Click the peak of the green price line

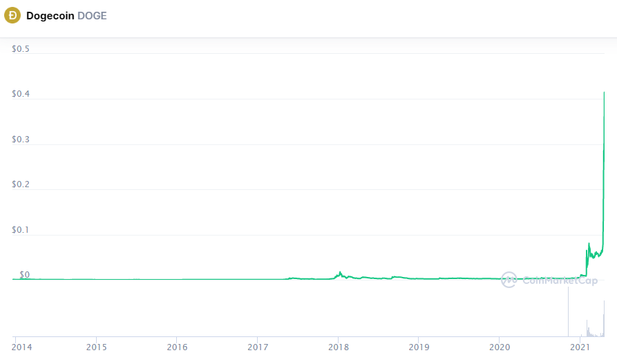pyautogui.click(x=605, y=93)
